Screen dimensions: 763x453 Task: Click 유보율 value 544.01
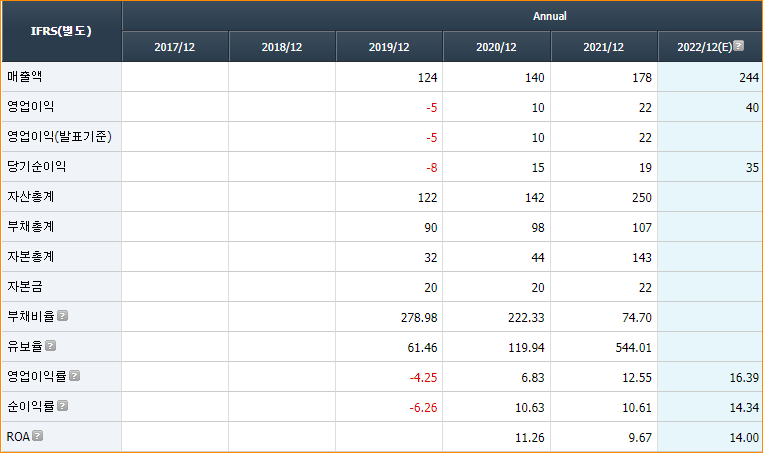pyautogui.click(x=633, y=348)
